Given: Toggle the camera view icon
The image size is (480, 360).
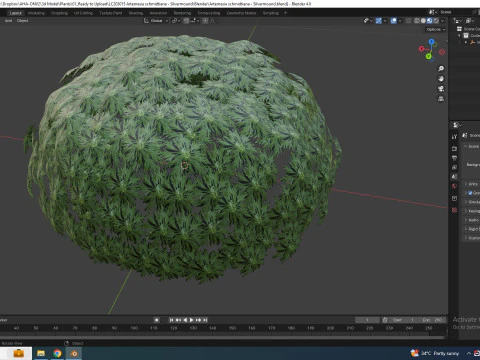Looking at the screenshot, I should [441, 89].
